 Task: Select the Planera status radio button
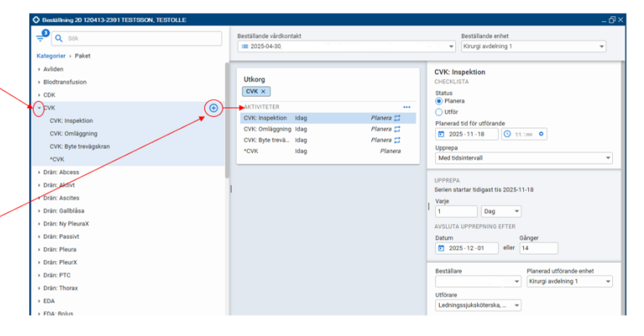pyautogui.click(x=439, y=101)
